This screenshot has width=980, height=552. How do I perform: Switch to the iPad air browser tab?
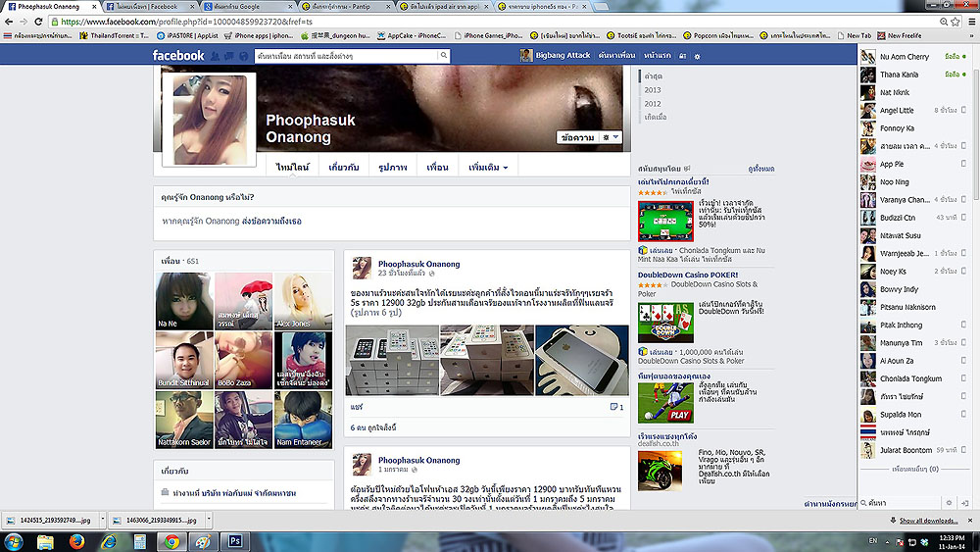coord(445,6)
